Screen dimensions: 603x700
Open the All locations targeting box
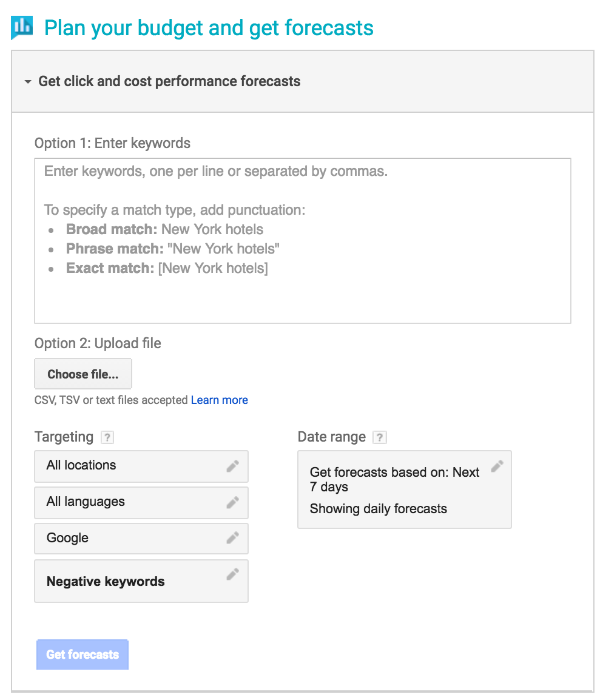click(x=141, y=466)
